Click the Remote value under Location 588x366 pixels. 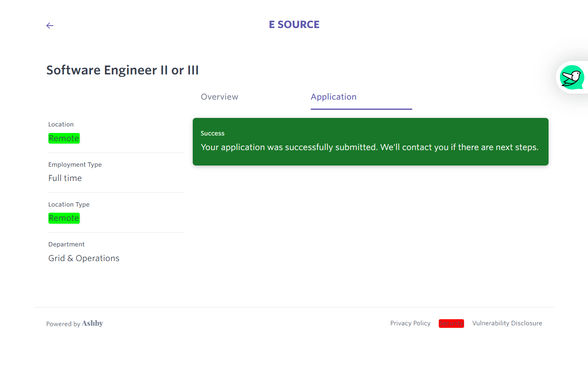click(x=64, y=138)
